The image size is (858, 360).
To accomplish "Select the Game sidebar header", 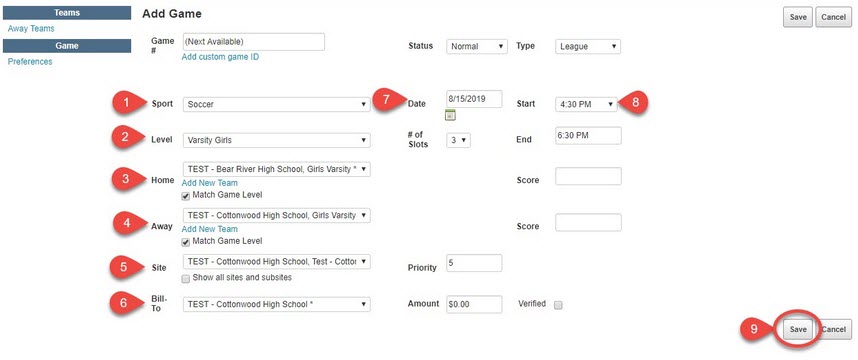I will [67, 46].
